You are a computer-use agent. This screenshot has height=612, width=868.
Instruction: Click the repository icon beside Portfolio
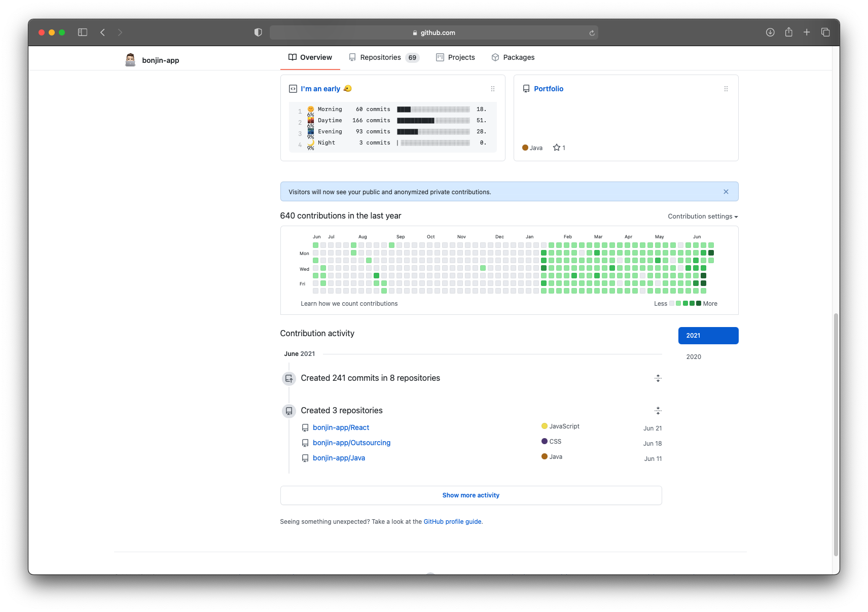(x=526, y=89)
